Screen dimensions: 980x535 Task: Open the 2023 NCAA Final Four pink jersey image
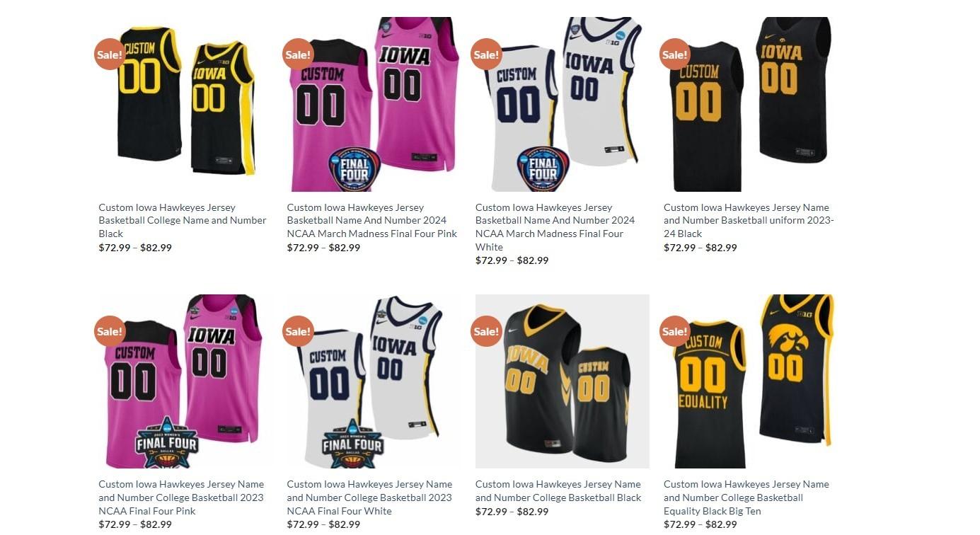[x=185, y=381]
